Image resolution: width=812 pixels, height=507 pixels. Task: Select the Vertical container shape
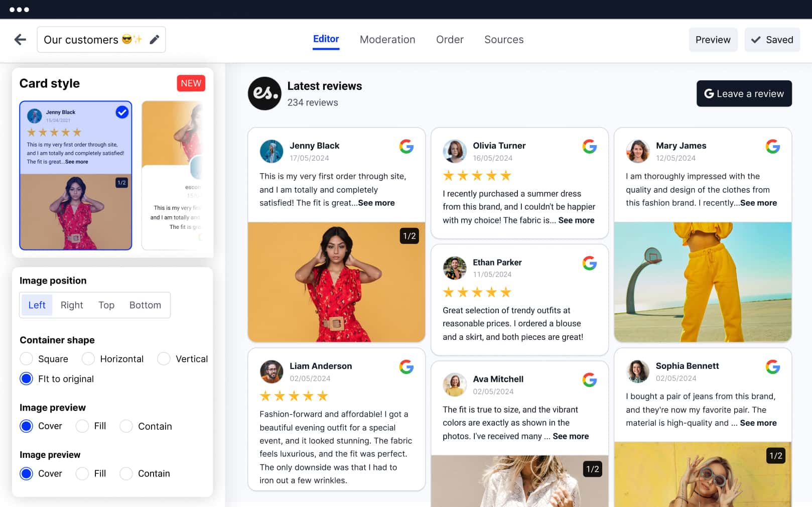(x=164, y=359)
